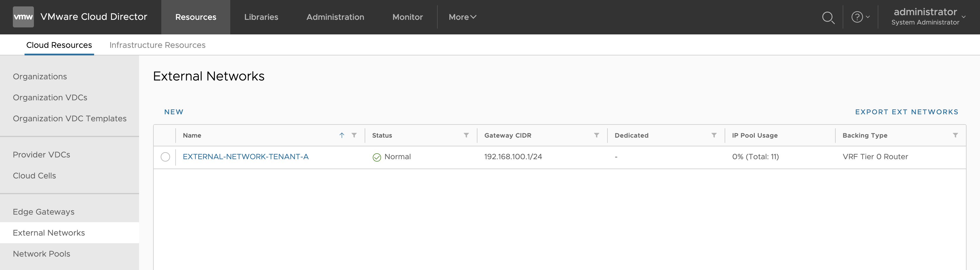
Task: Go to the Administration menu
Action: point(335,17)
